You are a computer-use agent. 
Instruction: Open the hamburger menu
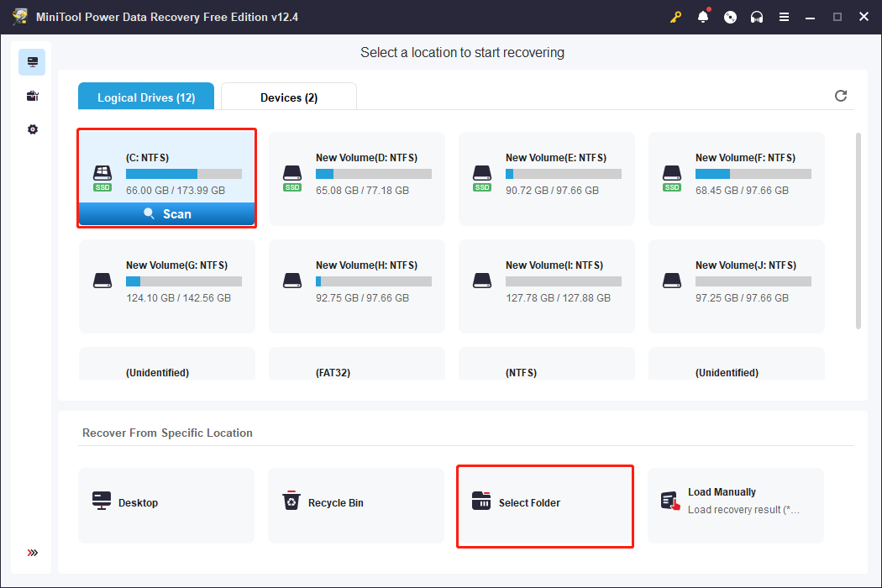pyautogui.click(x=784, y=17)
